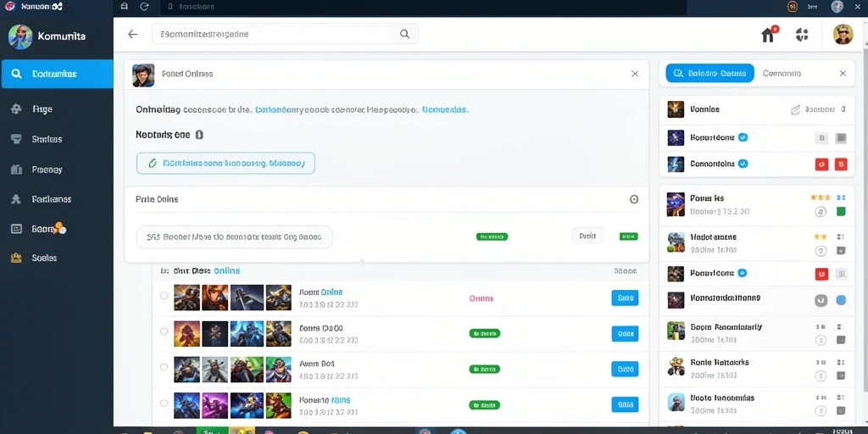Image resolution: width=868 pixels, height=434 pixels.
Task: Click the Pvrit button
Action: [x=587, y=236]
